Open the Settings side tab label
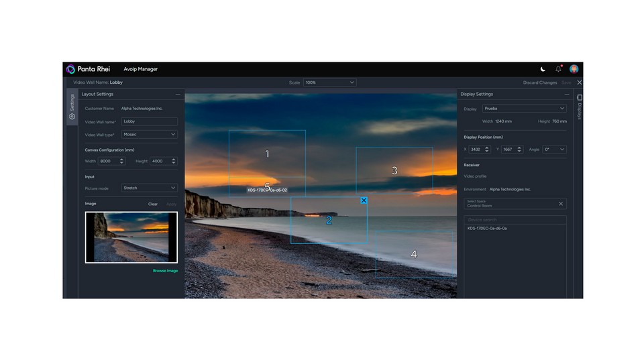The image size is (644, 362). [72, 103]
